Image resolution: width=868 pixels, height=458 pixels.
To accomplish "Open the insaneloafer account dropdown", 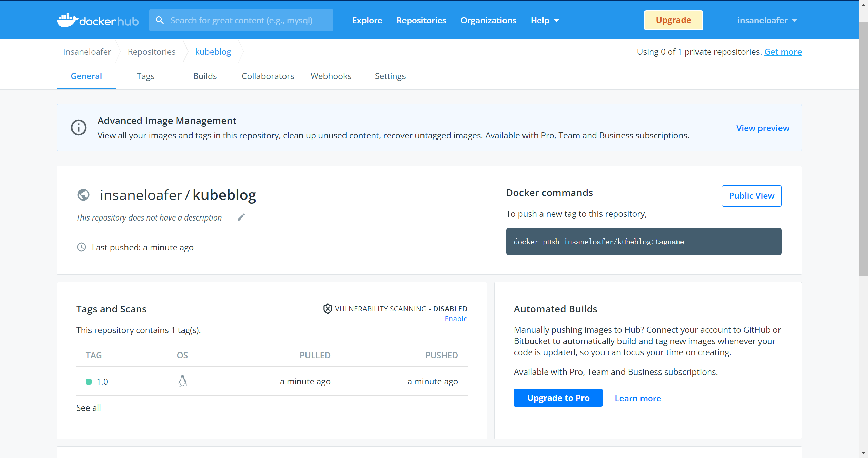I will pos(767,20).
